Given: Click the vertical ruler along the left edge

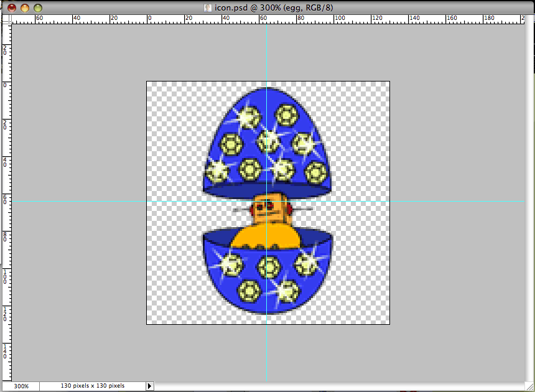Looking at the screenshot, I should pyautogui.click(x=6, y=187).
